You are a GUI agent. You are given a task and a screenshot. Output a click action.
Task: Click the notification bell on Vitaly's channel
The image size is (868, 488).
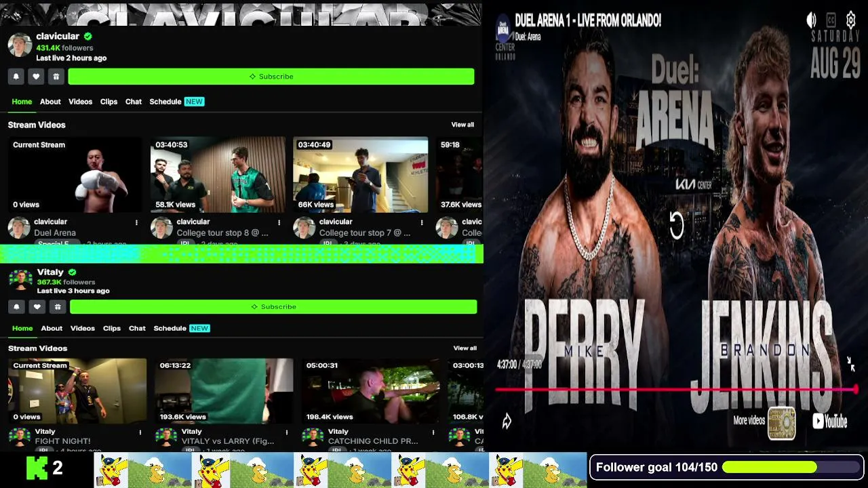coord(16,307)
